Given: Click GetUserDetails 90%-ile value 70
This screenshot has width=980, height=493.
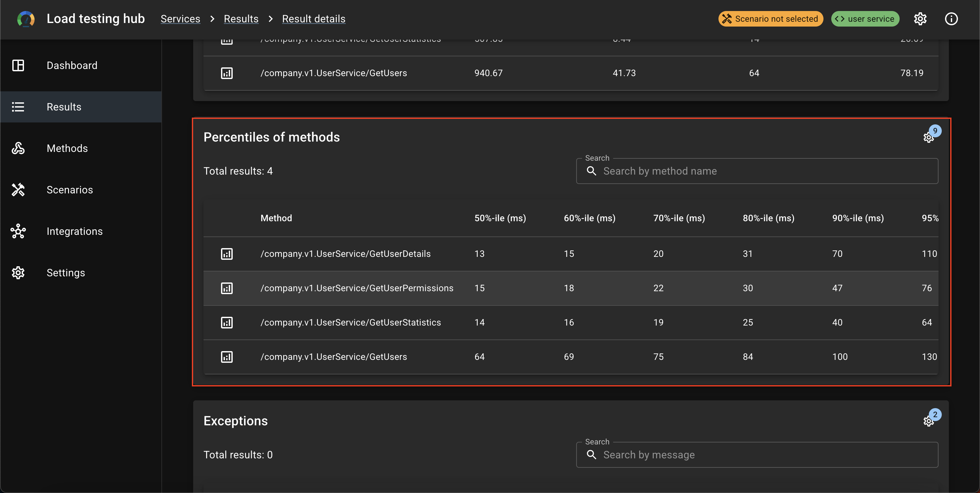Looking at the screenshot, I should [837, 254].
